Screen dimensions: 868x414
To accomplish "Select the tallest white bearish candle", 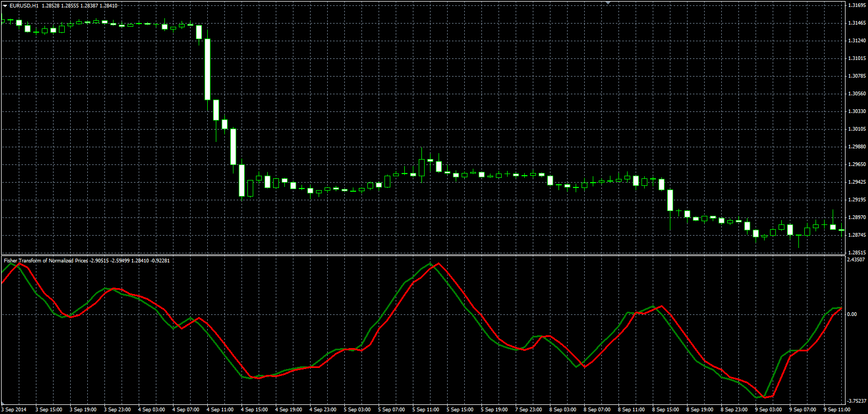I will point(207,69).
